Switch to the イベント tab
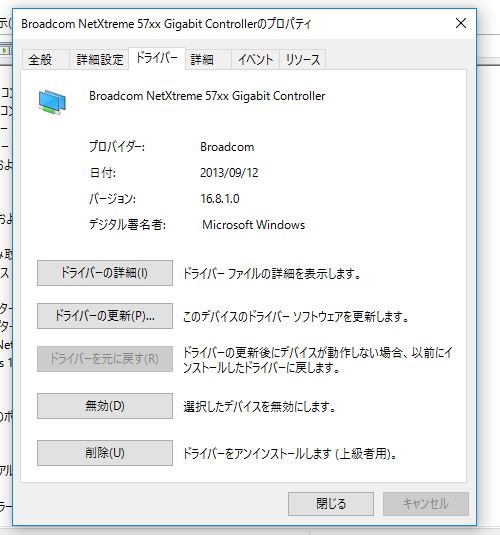 click(x=255, y=60)
